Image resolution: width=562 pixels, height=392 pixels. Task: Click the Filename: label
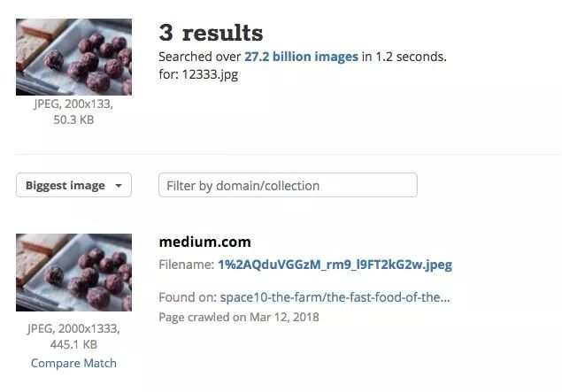pyautogui.click(x=187, y=265)
